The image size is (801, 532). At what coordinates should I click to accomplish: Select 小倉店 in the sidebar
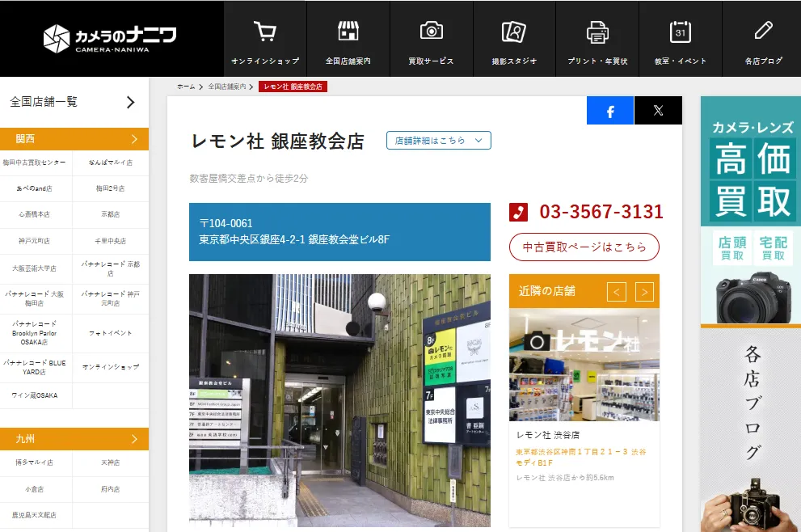(x=34, y=489)
